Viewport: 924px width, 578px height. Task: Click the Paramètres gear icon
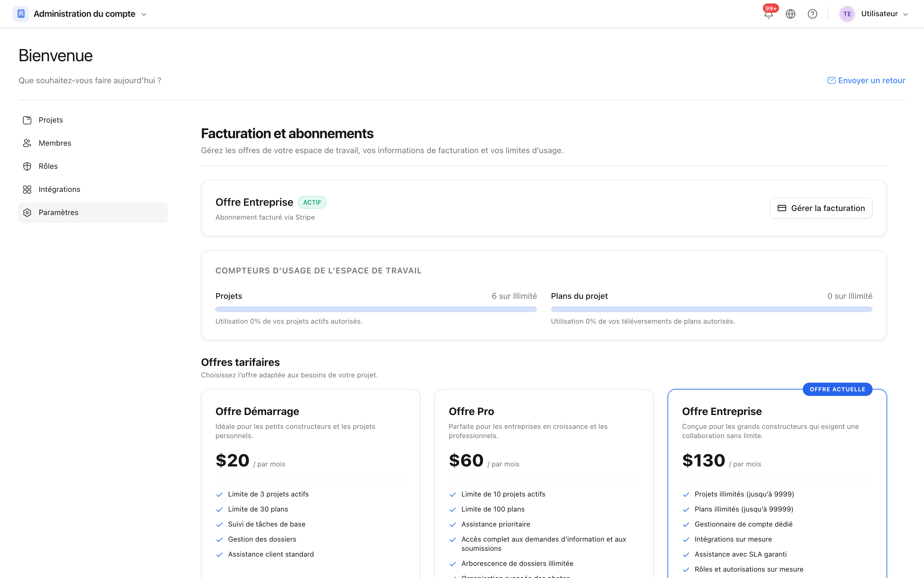[27, 212]
